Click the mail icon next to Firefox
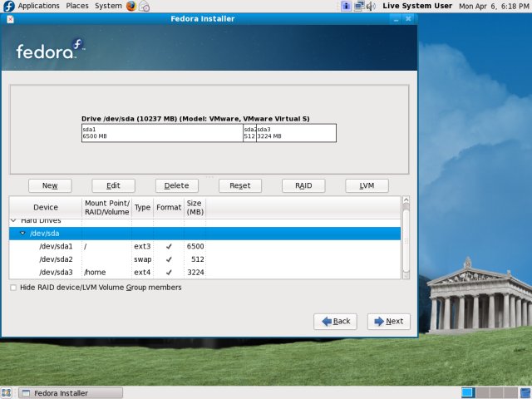The height and width of the screenshot is (399, 532). click(x=144, y=6)
